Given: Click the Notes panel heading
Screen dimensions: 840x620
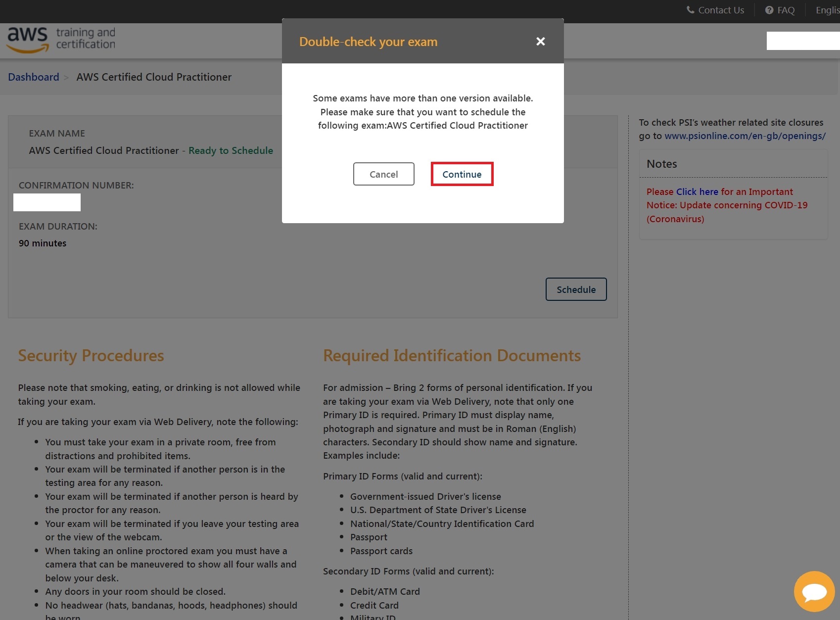Looking at the screenshot, I should pos(661,164).
